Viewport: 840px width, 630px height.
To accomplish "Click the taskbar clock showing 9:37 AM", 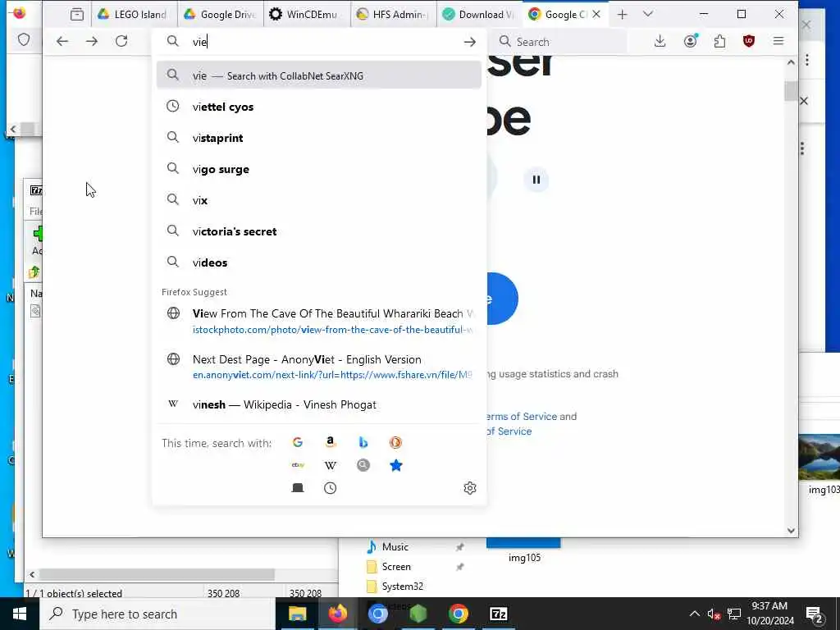I will (769, 614).
